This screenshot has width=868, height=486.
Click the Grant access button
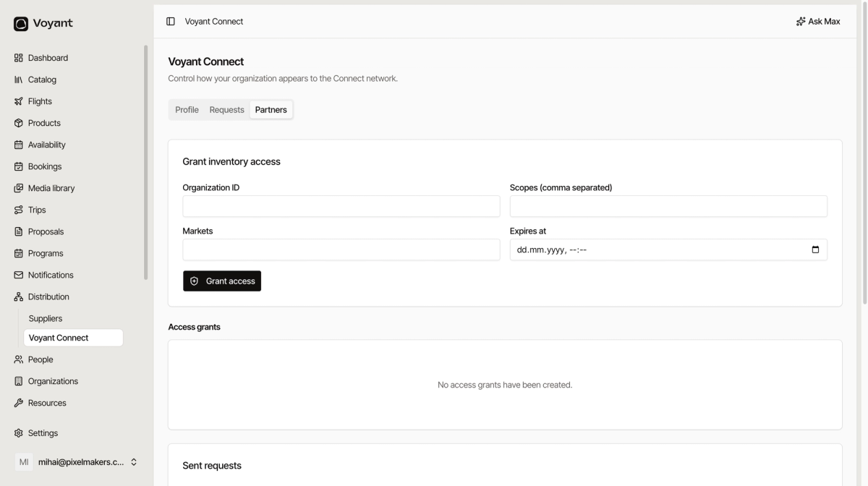(222, 281)
